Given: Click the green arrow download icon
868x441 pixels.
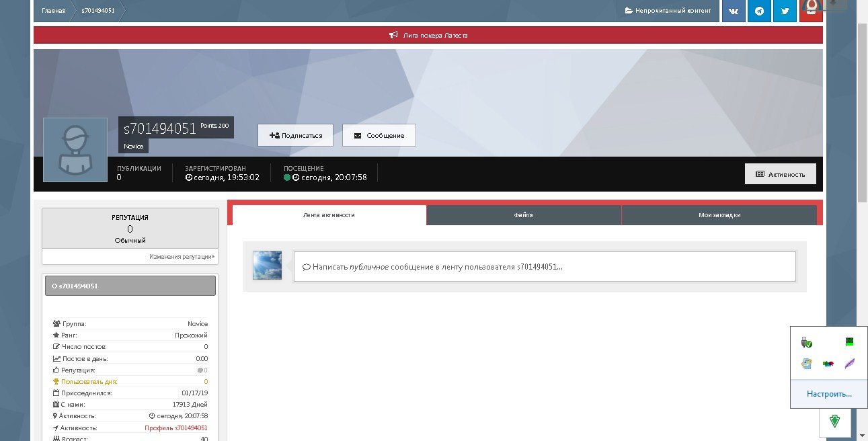Looking at the screenshot, I should [834, 422].
